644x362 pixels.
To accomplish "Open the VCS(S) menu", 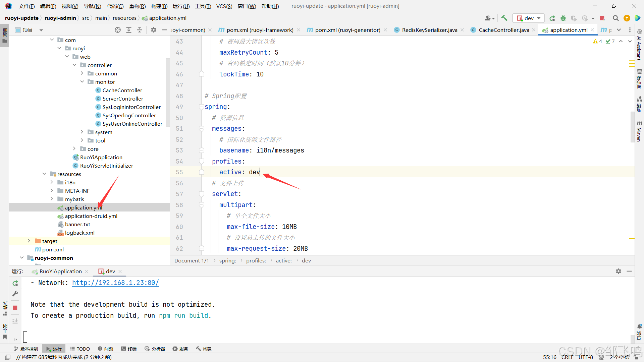I will pyautogui.click(x=224, y=6).
